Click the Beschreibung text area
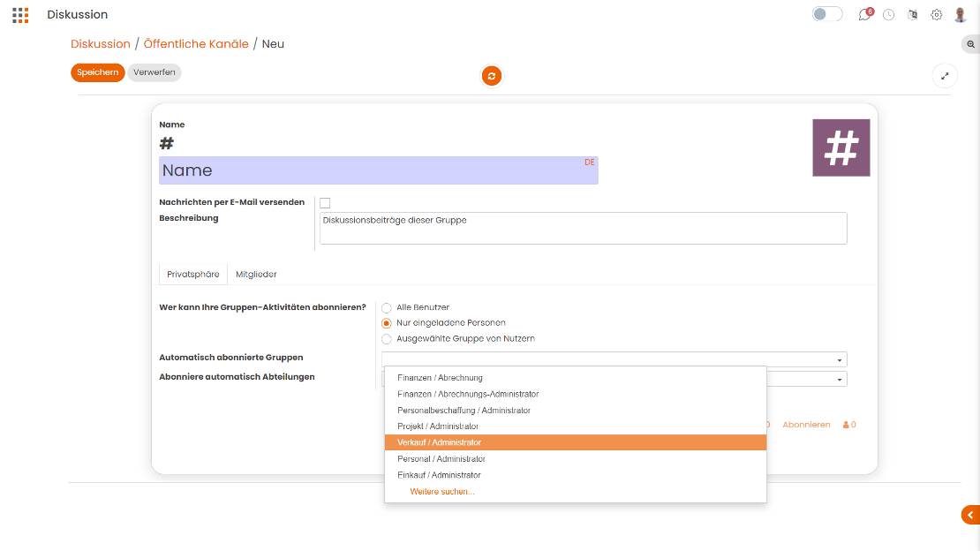This screenshot has width=980, height=551. (583, 229)
